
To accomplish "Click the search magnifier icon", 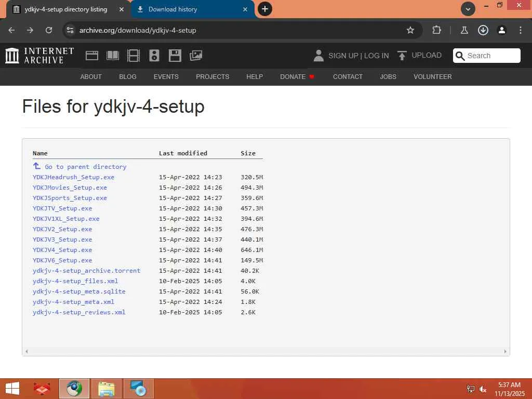I will click(460, 56).
